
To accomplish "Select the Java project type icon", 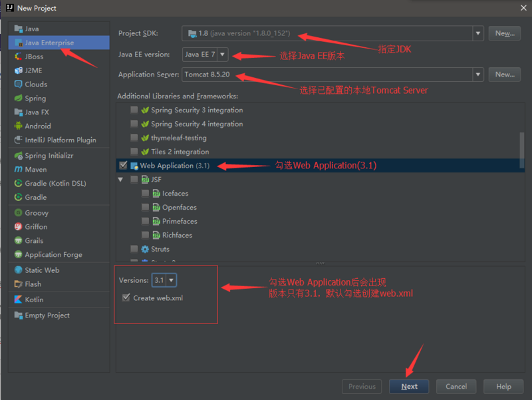I will 19,29.
